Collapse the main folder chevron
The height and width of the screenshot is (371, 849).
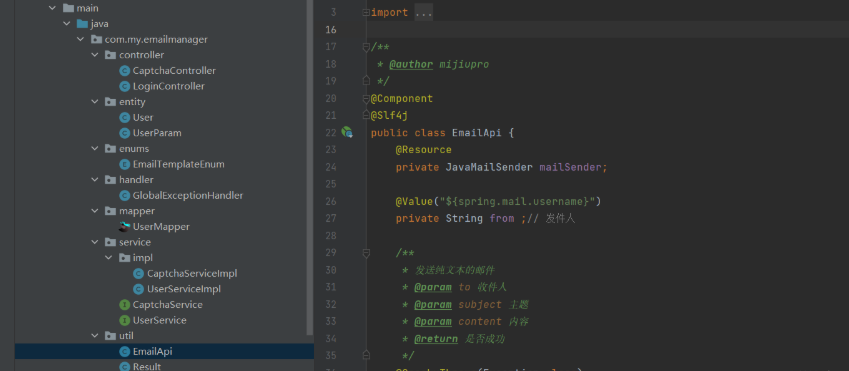click(53, 8)
